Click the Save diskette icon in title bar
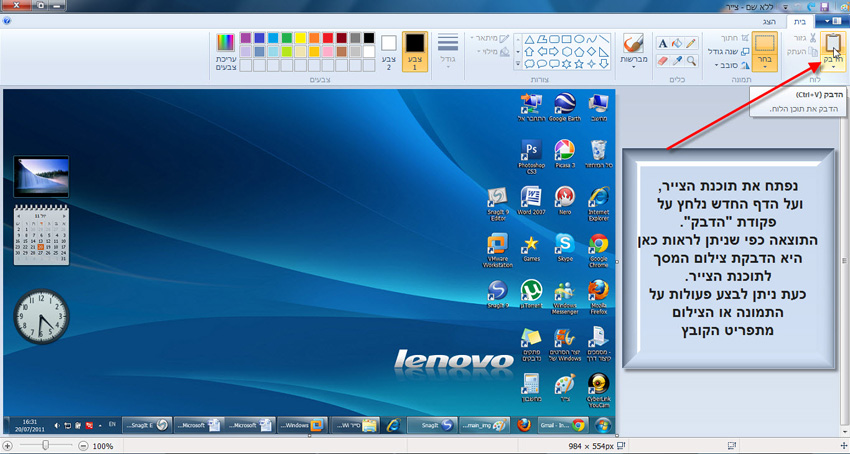 (x=825, y=7)
